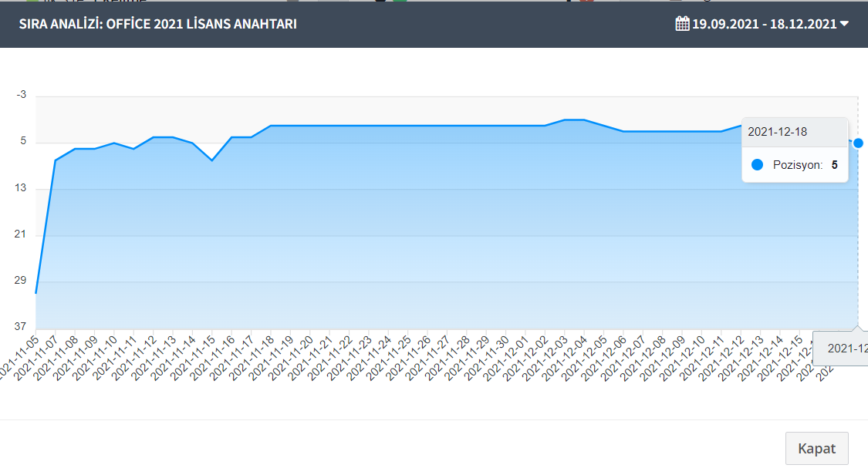868x475 pixels.
Task: Click the 29 label on the vertical axis
Action: pos(21,281)
